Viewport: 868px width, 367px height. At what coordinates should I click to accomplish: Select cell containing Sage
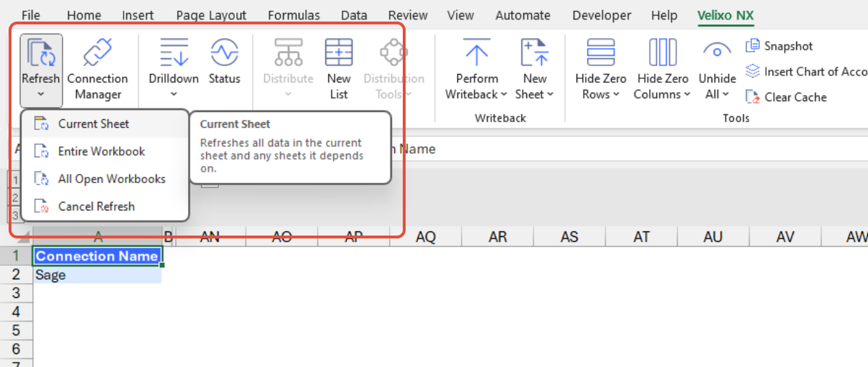[97, 275]
